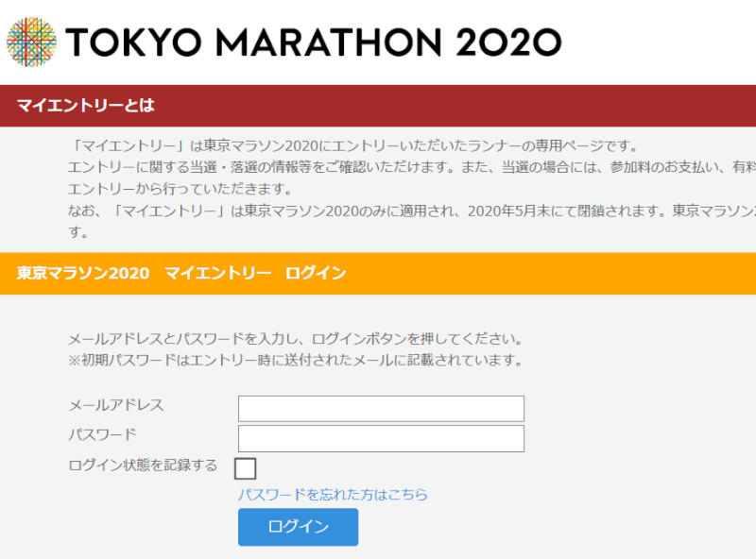Click the line エントリーから行っていただきます。
Viewport: 756px width, 559px height.
click(180, 189)
